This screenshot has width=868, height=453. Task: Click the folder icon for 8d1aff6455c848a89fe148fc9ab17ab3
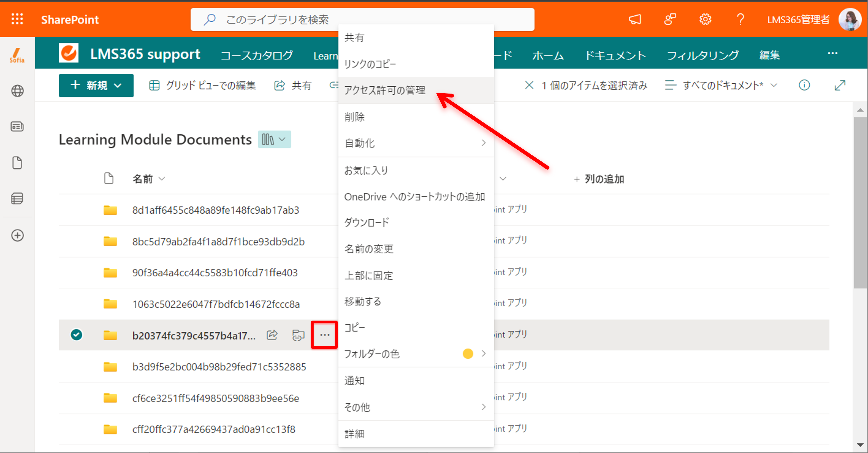coord(110,210)
